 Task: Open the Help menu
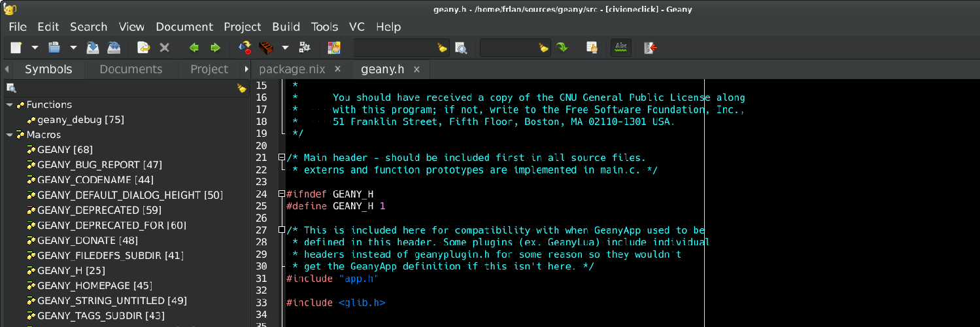coord(388,27)
